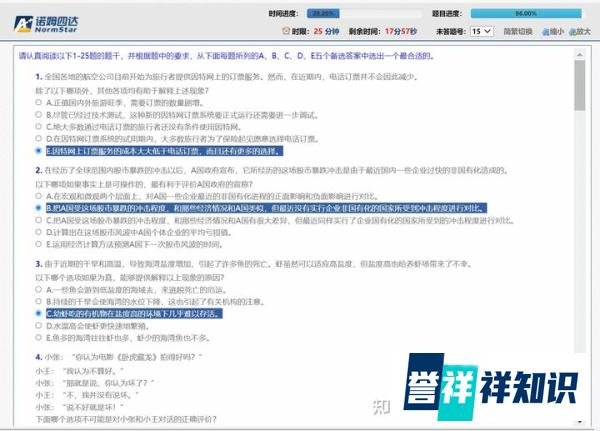Image resolution: width=600 pixels, height=431 pixels.
Task: Select option D of question 2
Action: tap(38, 232)
